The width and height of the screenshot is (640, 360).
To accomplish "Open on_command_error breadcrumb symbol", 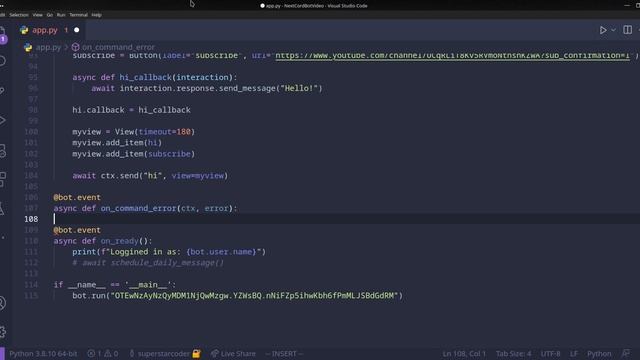I will [x=118, y=47].
